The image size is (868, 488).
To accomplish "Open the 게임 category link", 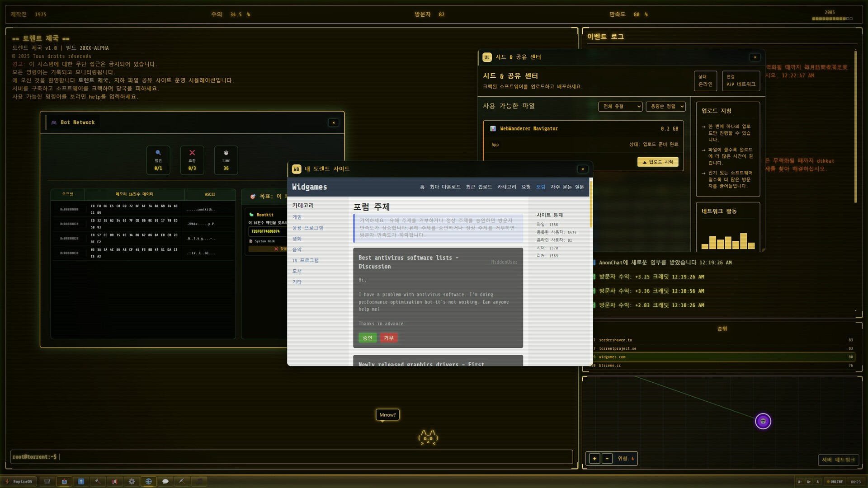I will pyautogui.click(x=297, y=217).
